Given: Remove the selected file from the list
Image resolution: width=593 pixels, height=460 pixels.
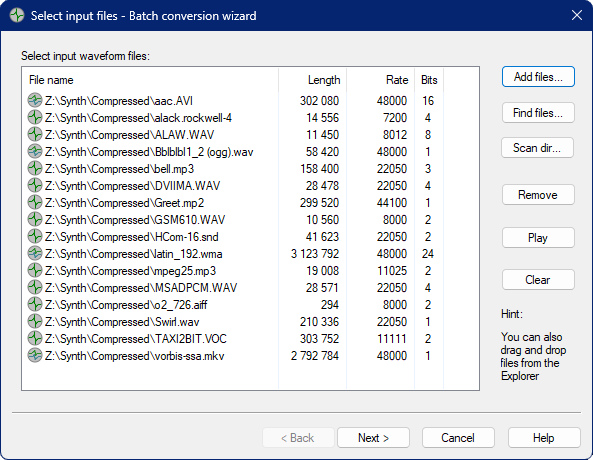Looking at the screenshot, I should (538, 195).
